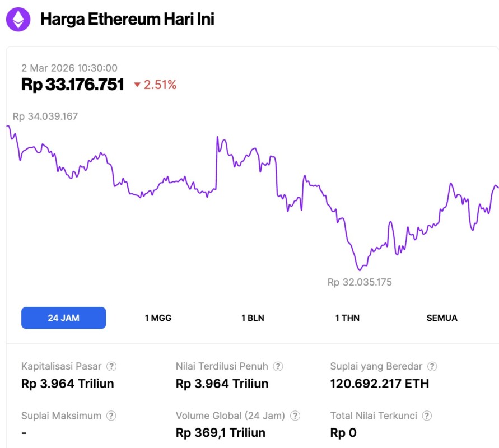
Task: Switch chart to 1 BLN range
Action: click(x=253, y=318)
